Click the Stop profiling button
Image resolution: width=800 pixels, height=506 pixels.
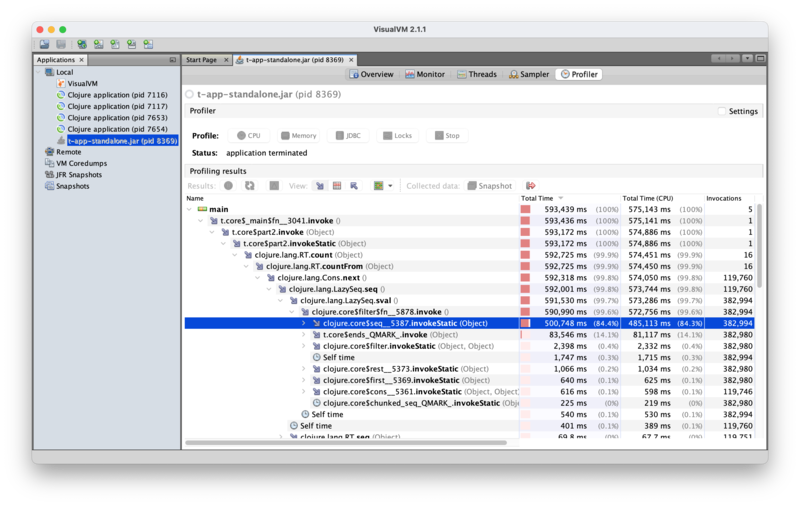pos(447,136)
